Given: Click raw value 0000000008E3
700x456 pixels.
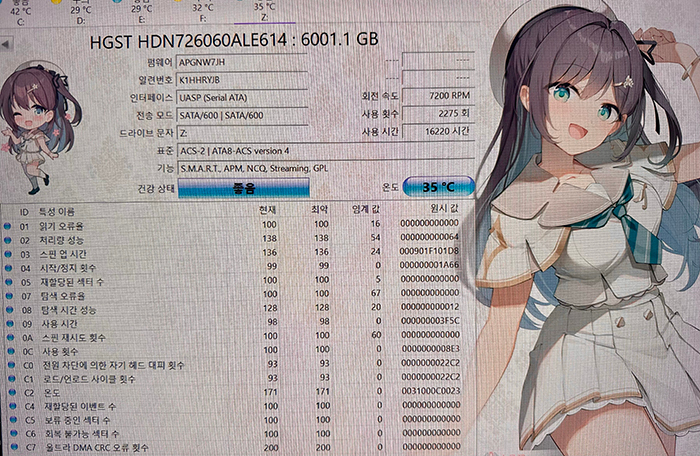Looking at the screenshot, I should tap(431, 348).
